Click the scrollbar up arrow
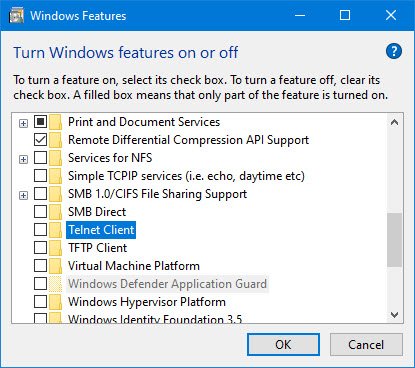Screen dimensions: 415x368 395,122
